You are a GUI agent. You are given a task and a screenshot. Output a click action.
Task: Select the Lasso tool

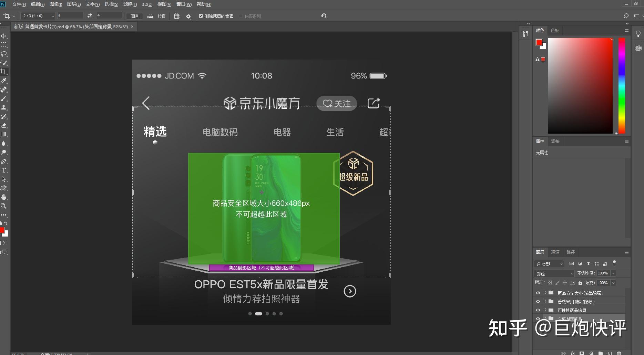pos(3,54)
